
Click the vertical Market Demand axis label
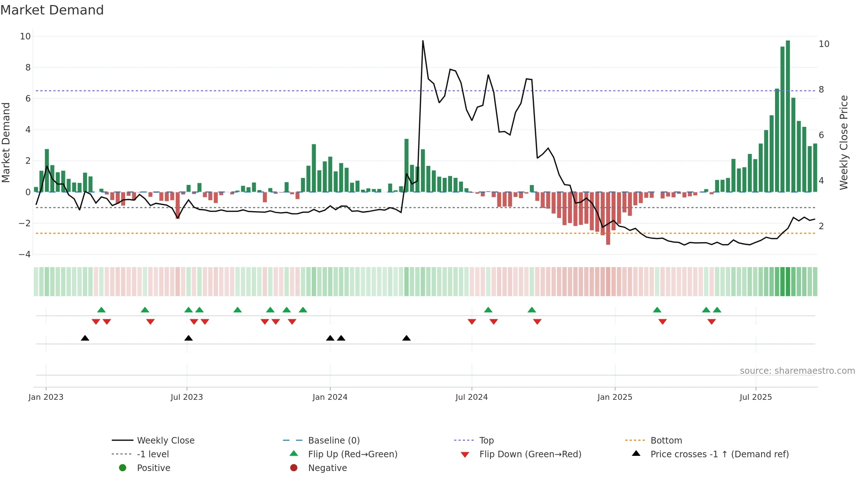pos(6,142)
